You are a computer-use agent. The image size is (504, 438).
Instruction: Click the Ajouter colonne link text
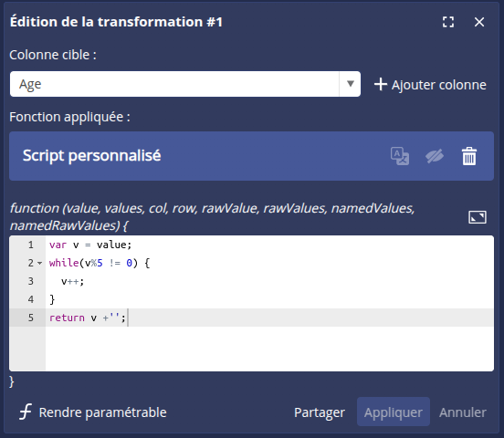click(439, 85)
